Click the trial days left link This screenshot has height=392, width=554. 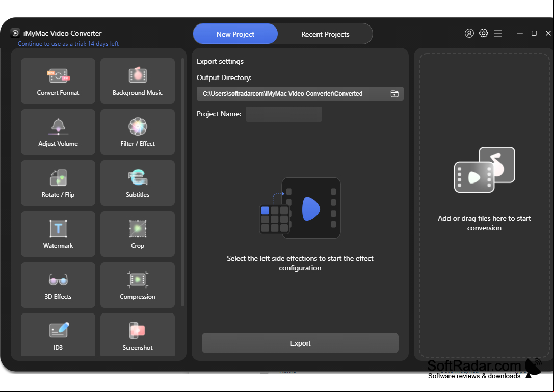click(68, 44)
